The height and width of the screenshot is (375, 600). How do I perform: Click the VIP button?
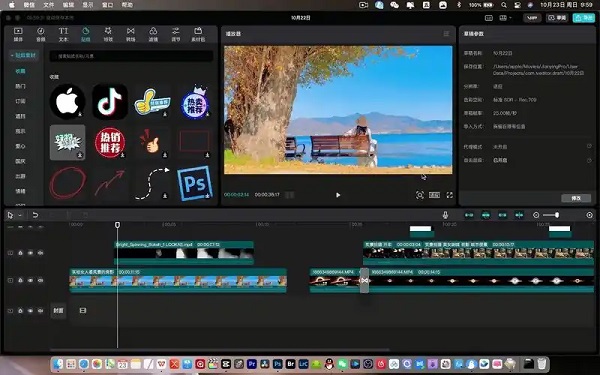click(532, 18)
